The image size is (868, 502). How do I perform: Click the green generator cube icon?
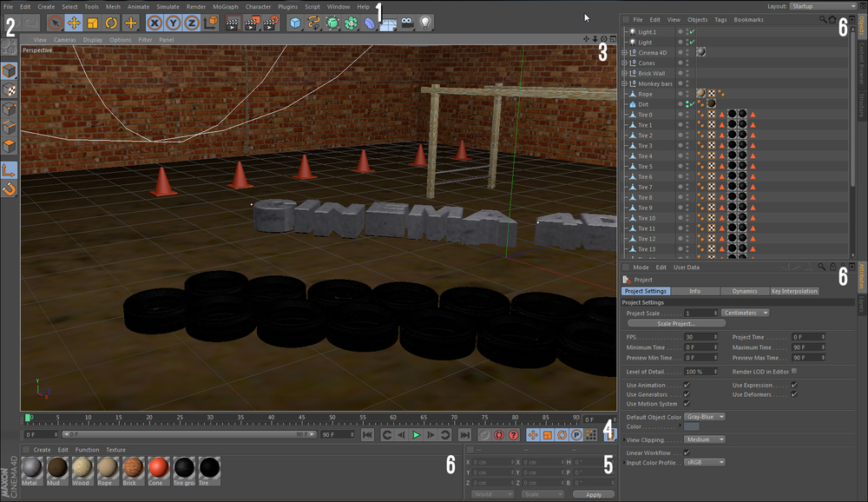[332, 23]
